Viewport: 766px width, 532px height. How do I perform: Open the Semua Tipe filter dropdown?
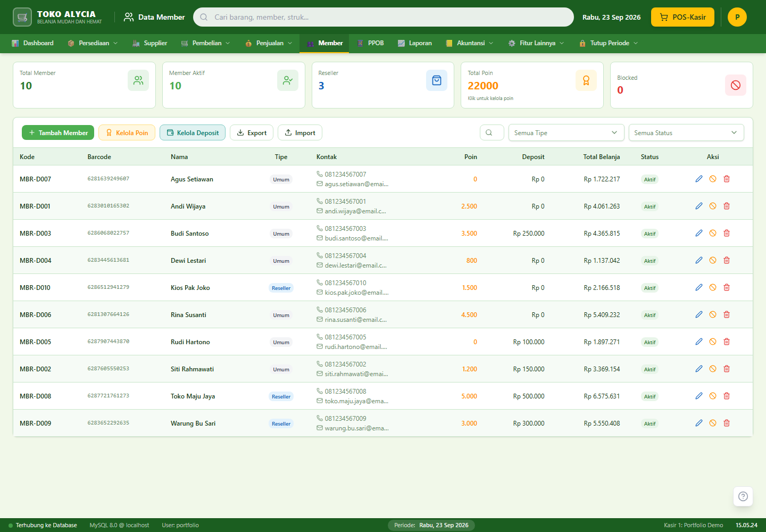pyautogui.click(x=566, y=132)
